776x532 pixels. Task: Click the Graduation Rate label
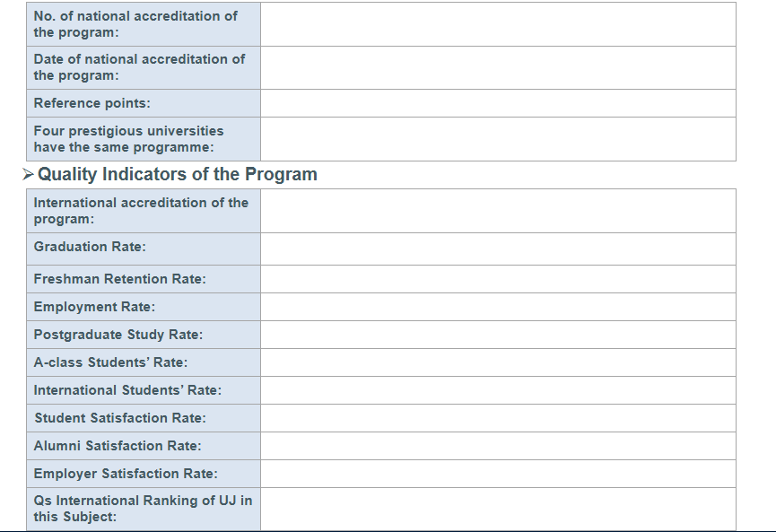90,247
